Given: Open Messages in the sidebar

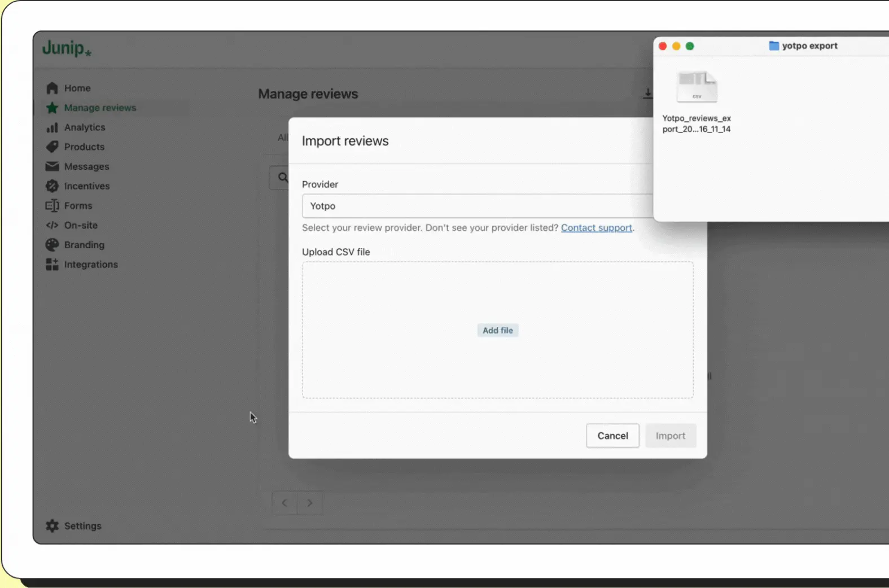Looking at the screenshot, I should click(x=86, y=166).
